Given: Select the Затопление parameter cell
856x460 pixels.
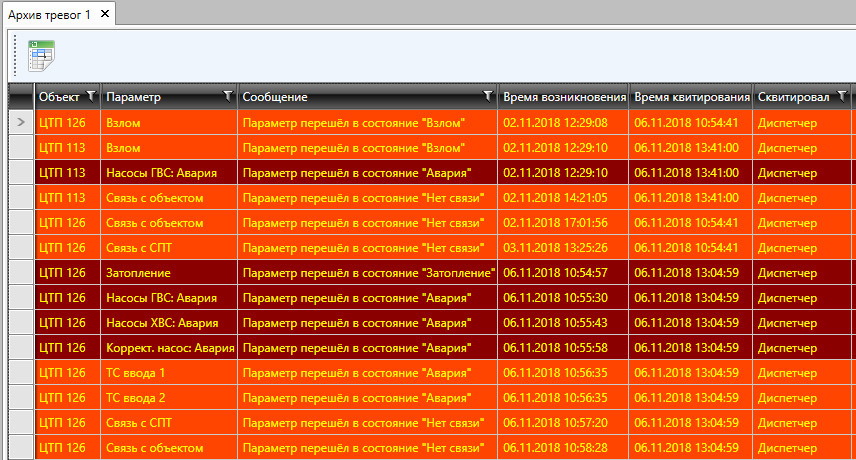Looking at the screenshot, I should (x=138, y=273).
